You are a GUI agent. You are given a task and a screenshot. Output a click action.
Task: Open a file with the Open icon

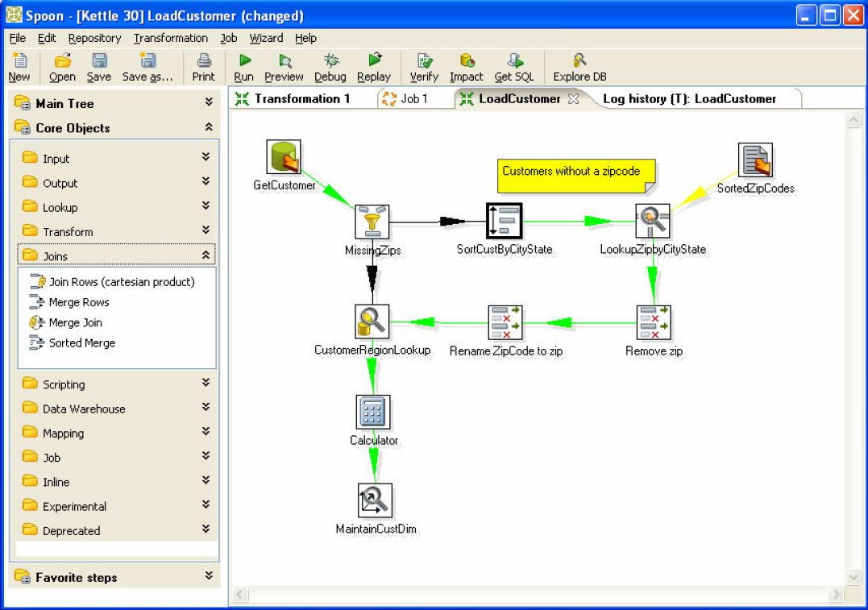[63, 60]
